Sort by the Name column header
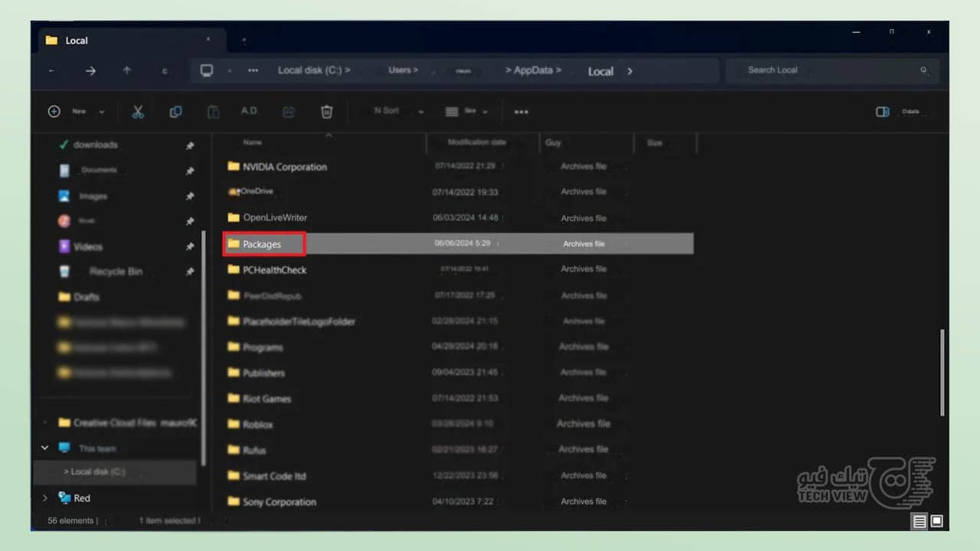This screenshot has height=551, width=980. tap(252, 142)
